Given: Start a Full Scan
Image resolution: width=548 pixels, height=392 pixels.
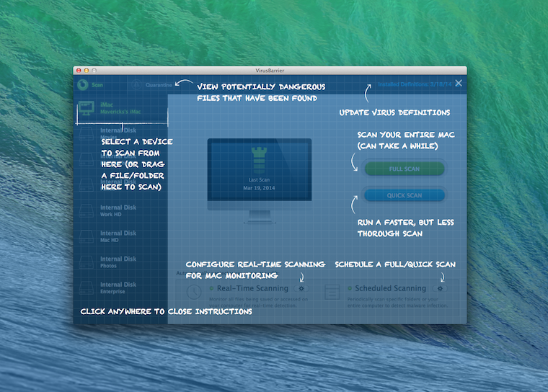Looking at the screenshot, I should [405, 169].
